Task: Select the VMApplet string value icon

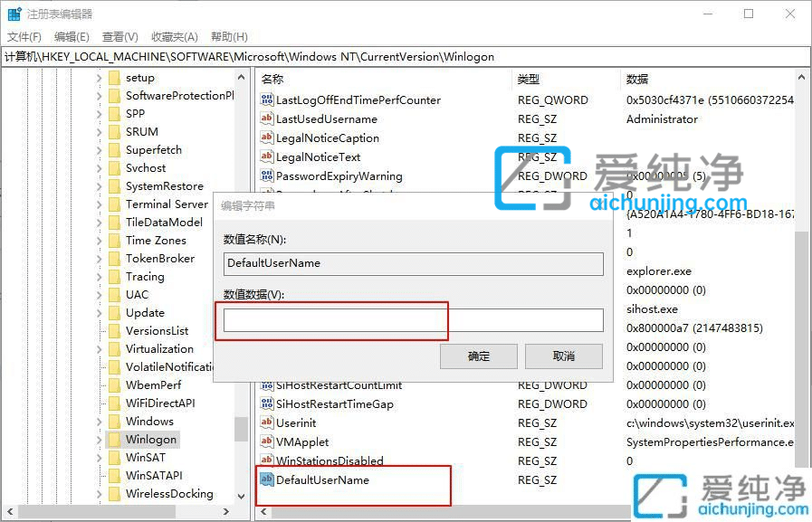Action: pyautogui.click(x=267, y=441)
